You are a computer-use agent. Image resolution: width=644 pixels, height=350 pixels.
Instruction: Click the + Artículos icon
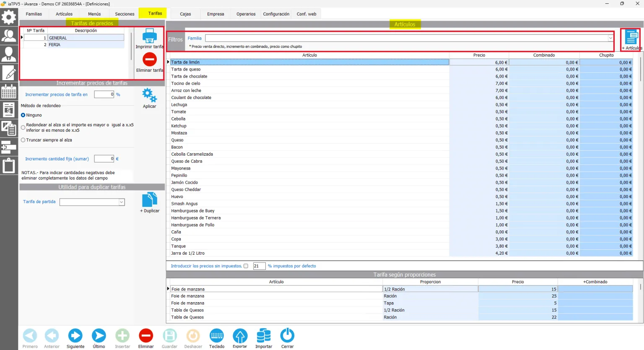point(631,37)
